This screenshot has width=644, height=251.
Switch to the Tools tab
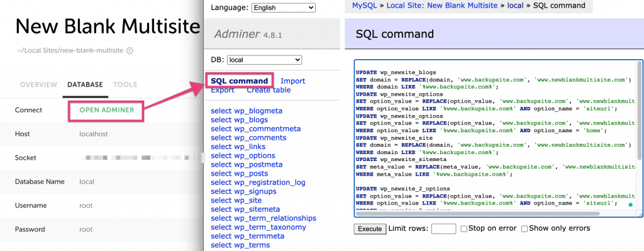point(125,85)
